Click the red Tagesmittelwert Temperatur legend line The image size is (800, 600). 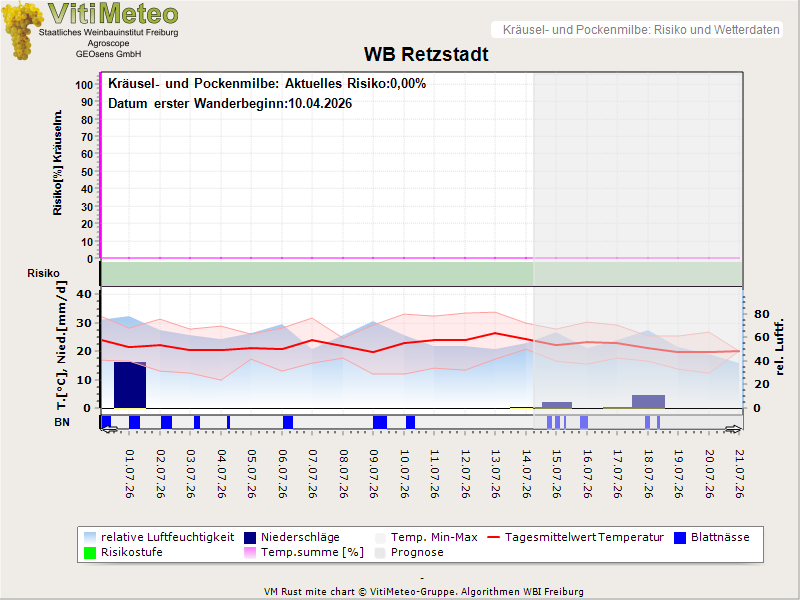point(494,537)
